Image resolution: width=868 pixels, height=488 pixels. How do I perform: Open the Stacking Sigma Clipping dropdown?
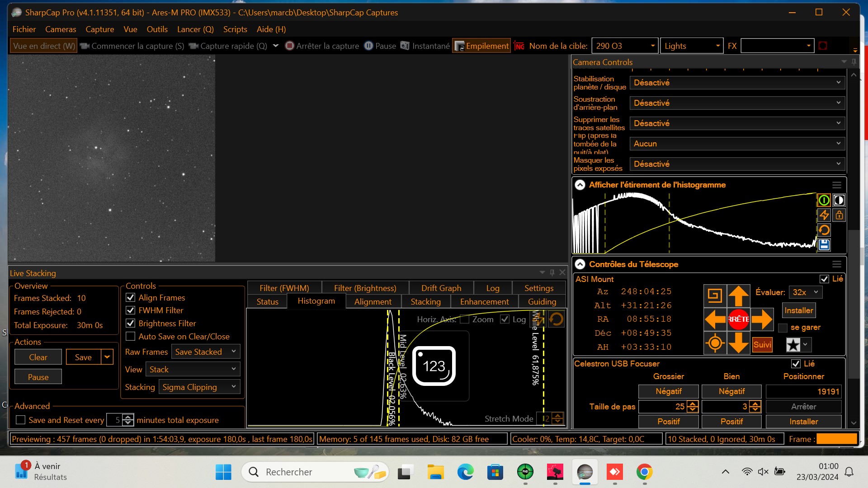tap(200, 387)
